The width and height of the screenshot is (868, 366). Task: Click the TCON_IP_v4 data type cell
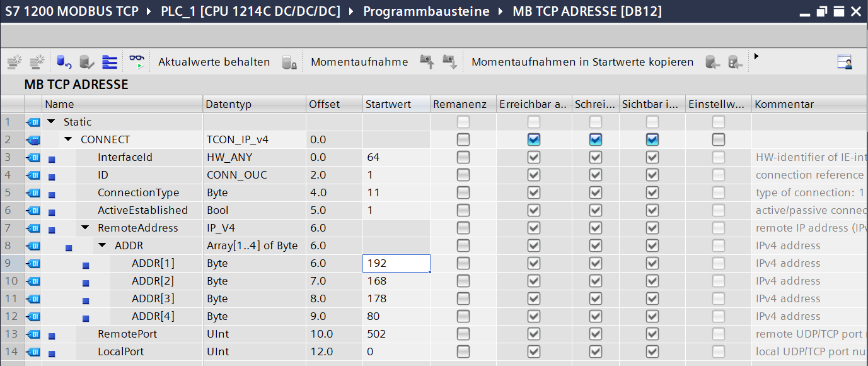[255, 139]
